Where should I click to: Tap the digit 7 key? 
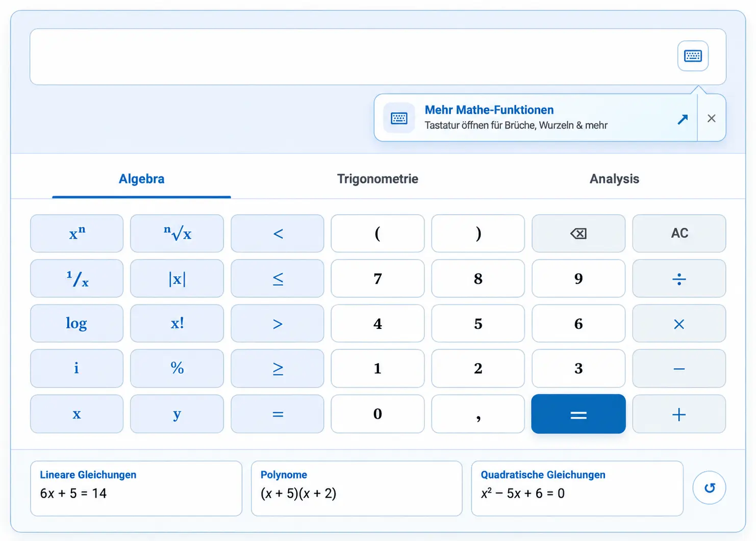point(377,278)
